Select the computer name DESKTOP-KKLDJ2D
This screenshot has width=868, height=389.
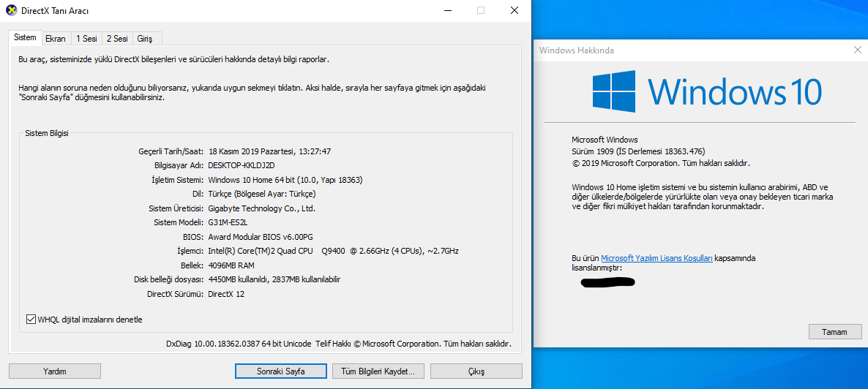tap(242, 165)
